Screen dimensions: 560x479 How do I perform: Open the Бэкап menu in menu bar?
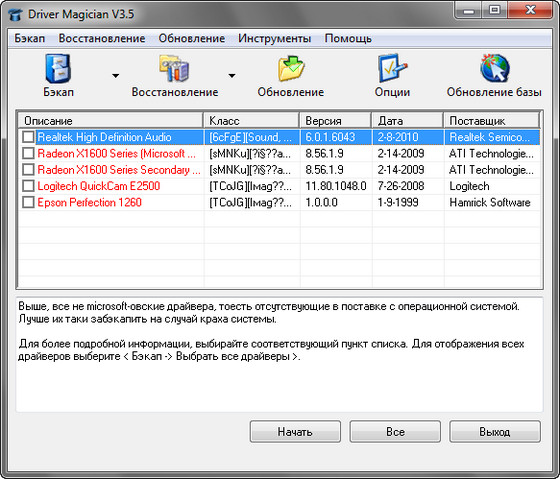pyautogui.click(x=30, y=38)
